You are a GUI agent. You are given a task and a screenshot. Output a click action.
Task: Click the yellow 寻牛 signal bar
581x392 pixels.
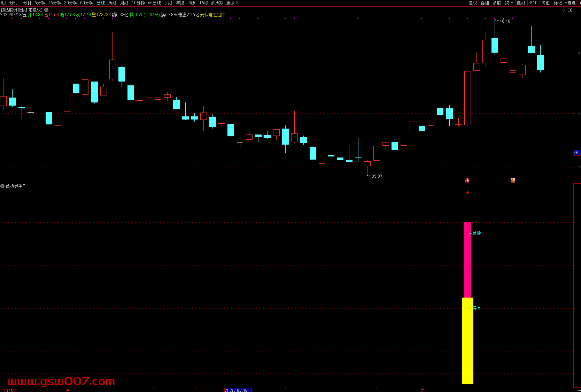[467, 341]
